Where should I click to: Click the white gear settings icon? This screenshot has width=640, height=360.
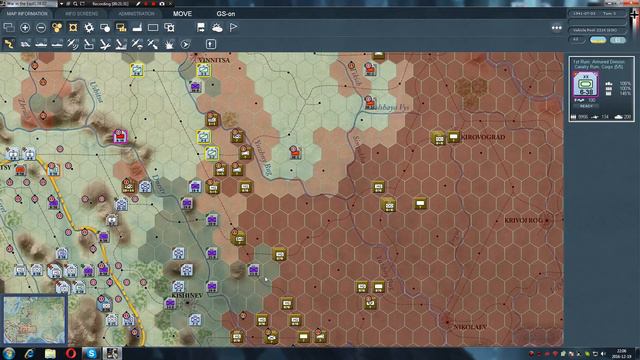pos(89,28)
